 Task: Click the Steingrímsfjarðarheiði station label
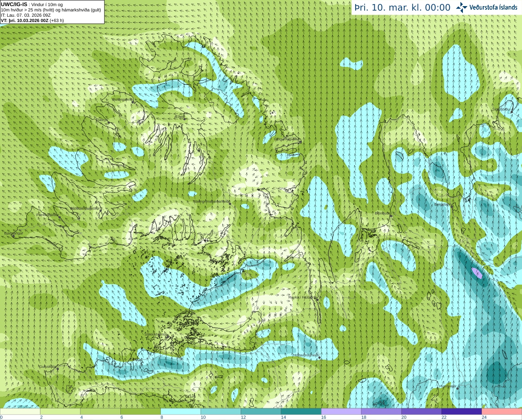pyautogui.click(x=211, y=201)
